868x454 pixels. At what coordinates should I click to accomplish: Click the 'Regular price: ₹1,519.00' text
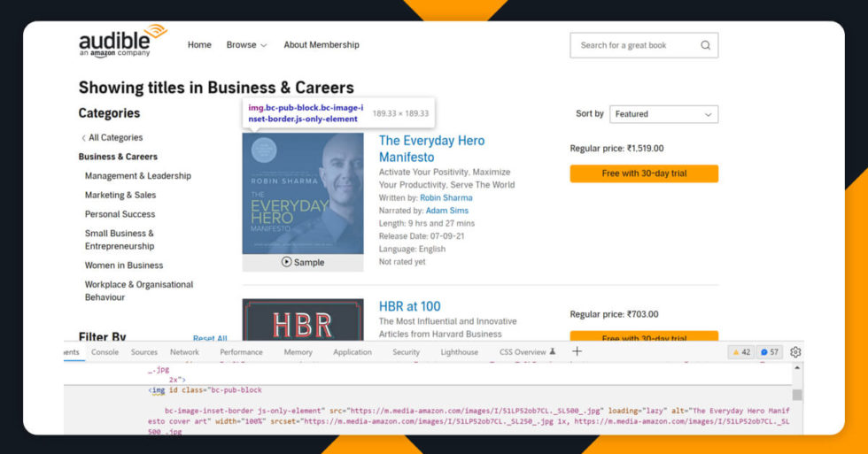(616, 149)
